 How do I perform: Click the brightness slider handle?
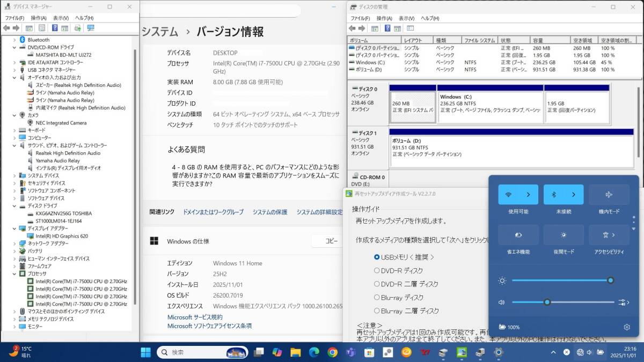pos(610,280)
